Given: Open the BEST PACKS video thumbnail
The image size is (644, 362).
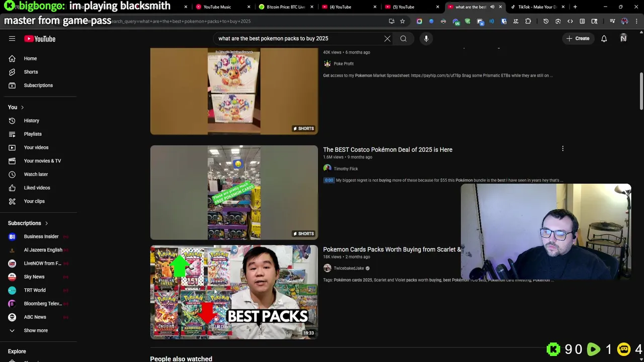Looking at the screenshot, I should tap(234, 292).
